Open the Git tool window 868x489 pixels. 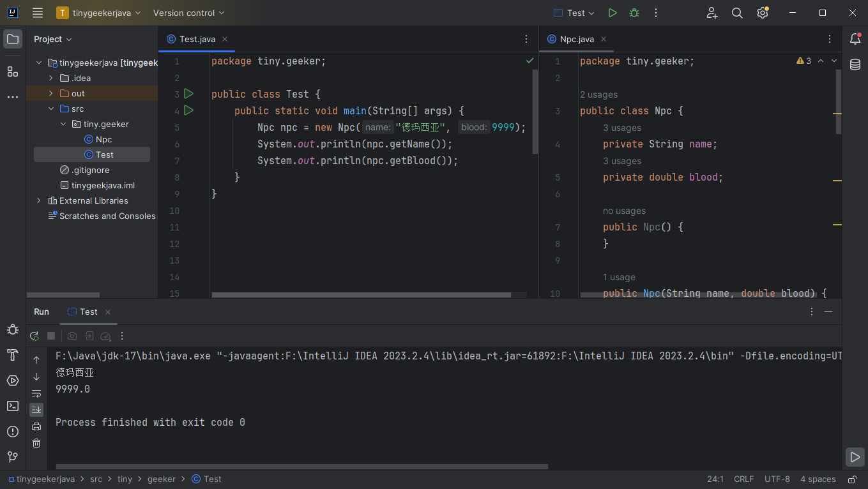[13, 457]
